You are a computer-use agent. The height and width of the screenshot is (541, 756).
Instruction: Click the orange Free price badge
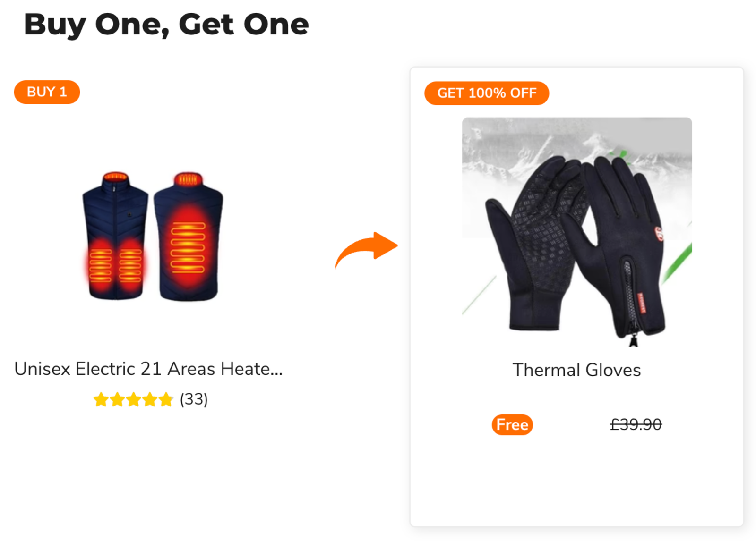[x=512, y=424]
